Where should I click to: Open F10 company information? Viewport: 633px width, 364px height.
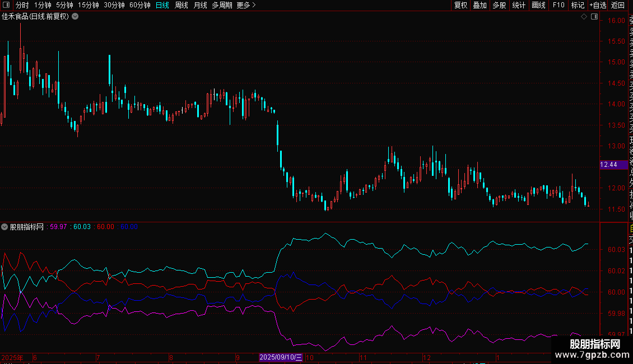558,5
